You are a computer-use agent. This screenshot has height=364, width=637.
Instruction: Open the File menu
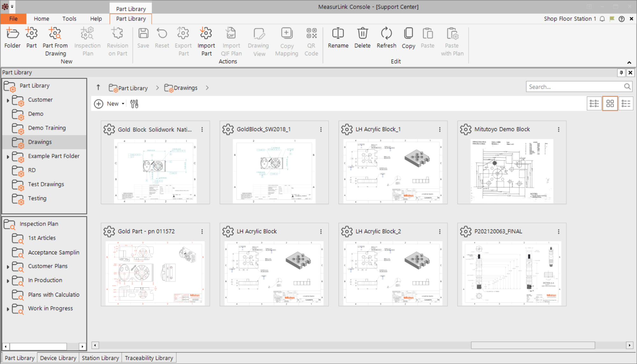click(13, 19)
